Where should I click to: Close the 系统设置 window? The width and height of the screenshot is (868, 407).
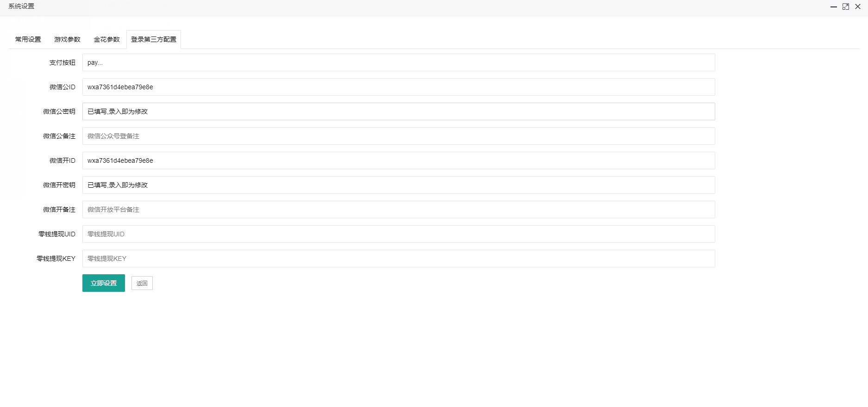coord(858,7)
